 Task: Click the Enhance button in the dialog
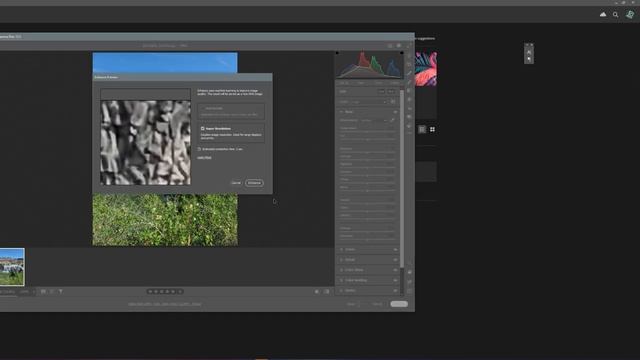[x=254, y=183]
